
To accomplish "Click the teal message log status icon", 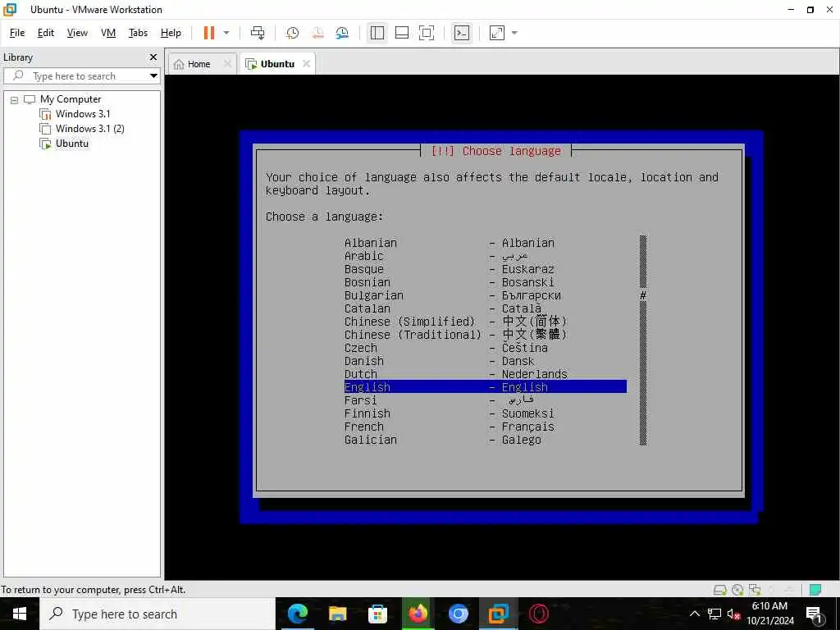I will point(815,590).
